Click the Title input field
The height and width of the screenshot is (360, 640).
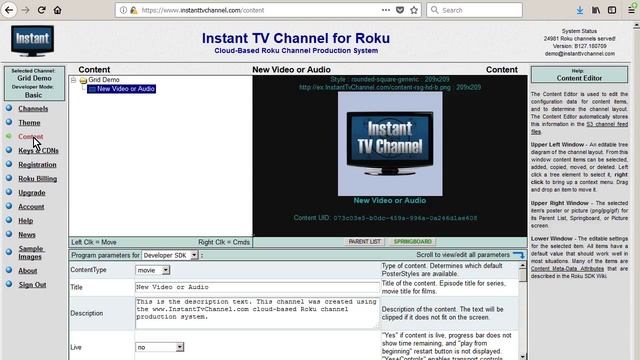(x=257, y=287)
